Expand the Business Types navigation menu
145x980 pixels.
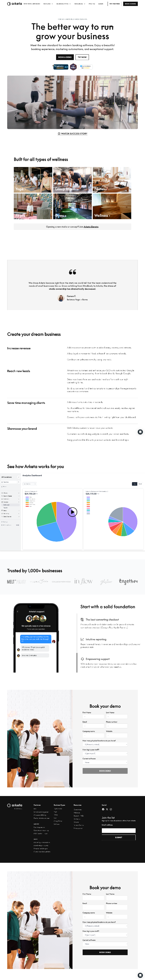tap(63, 4)
